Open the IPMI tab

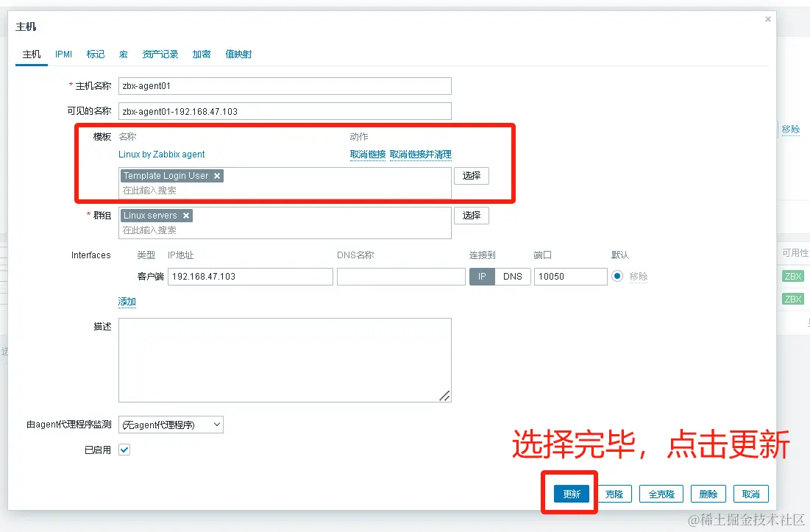coord(63,54)
